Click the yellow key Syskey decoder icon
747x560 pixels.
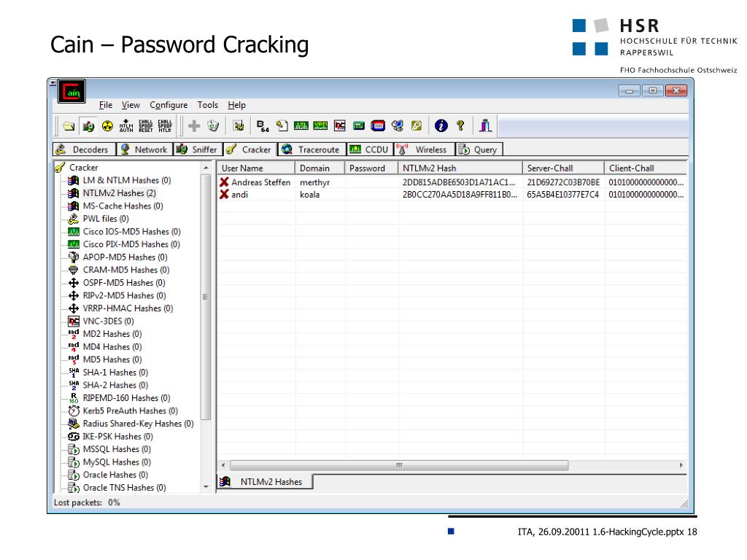point(417,125)
